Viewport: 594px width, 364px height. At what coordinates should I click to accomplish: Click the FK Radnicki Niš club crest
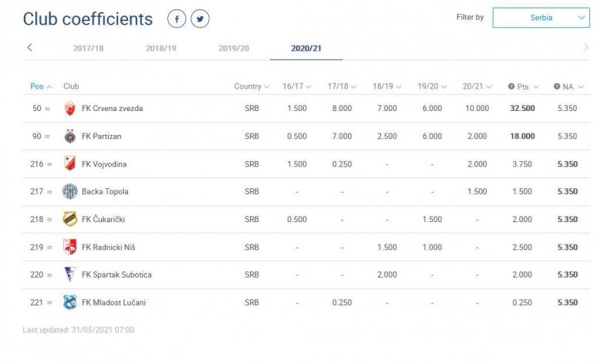(x=70, y=248)
